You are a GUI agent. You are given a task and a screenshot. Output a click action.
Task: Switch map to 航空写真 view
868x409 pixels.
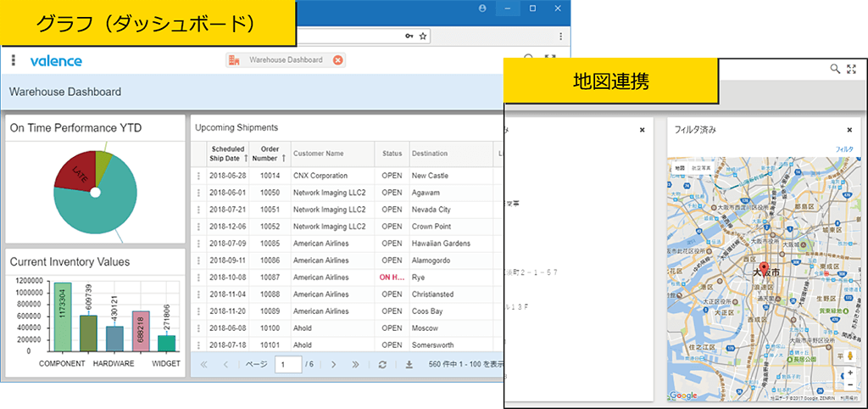point(699,167)
